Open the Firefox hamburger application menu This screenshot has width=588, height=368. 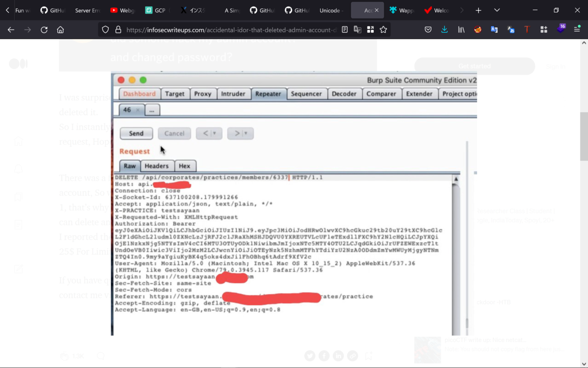577,30
